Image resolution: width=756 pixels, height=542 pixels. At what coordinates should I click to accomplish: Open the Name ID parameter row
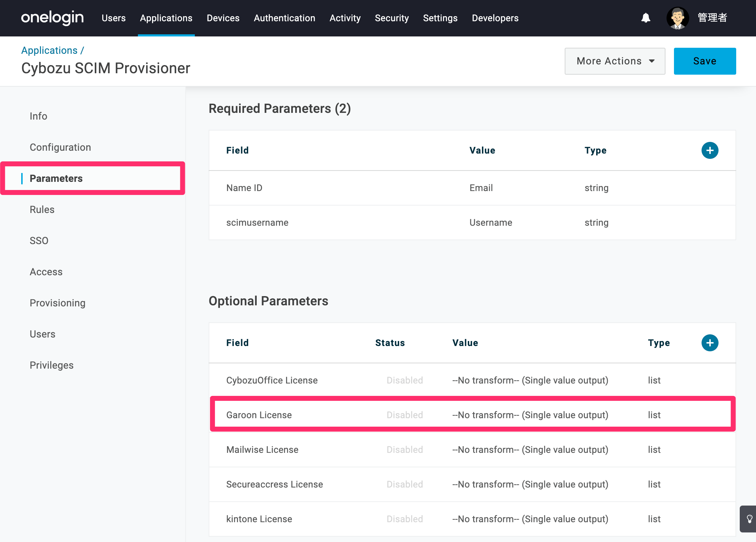coord(472,188)
